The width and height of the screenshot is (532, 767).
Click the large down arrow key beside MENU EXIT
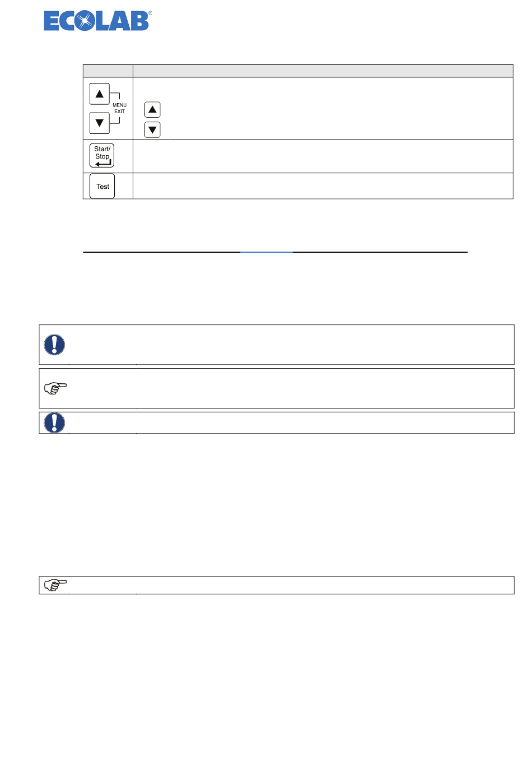tap(100, 123)
